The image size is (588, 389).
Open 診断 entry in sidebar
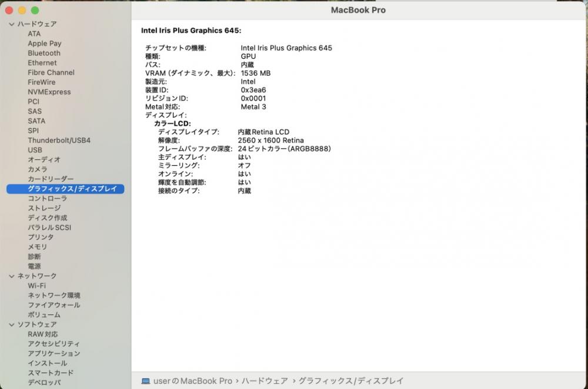[x=34, y=257]
